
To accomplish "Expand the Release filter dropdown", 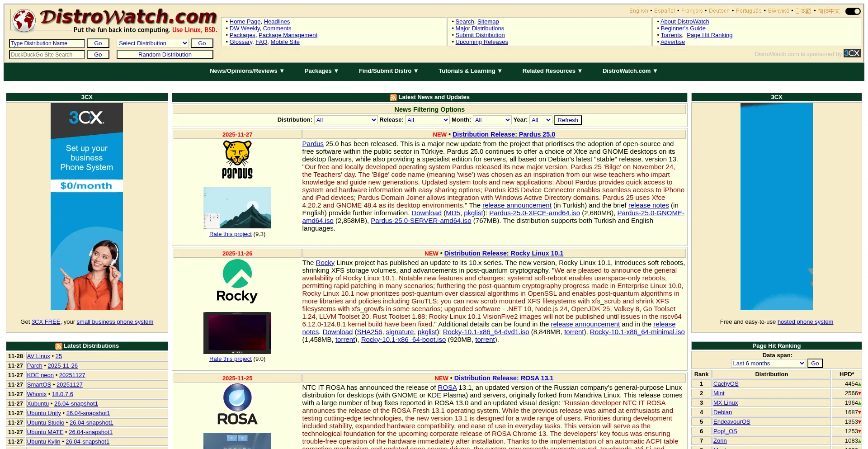I will click(427, 120).
